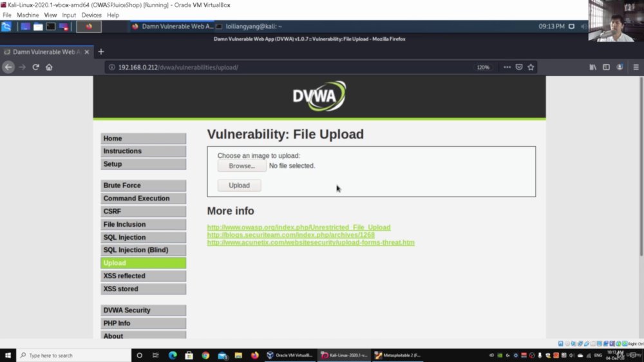Open Mail app from taskbar
The height and width of the screenshot is (362, 644).
click(222, 355)
